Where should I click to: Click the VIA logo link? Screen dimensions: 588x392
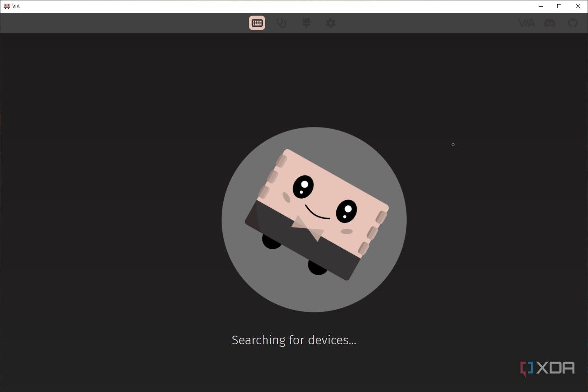(x=526, y=23)
